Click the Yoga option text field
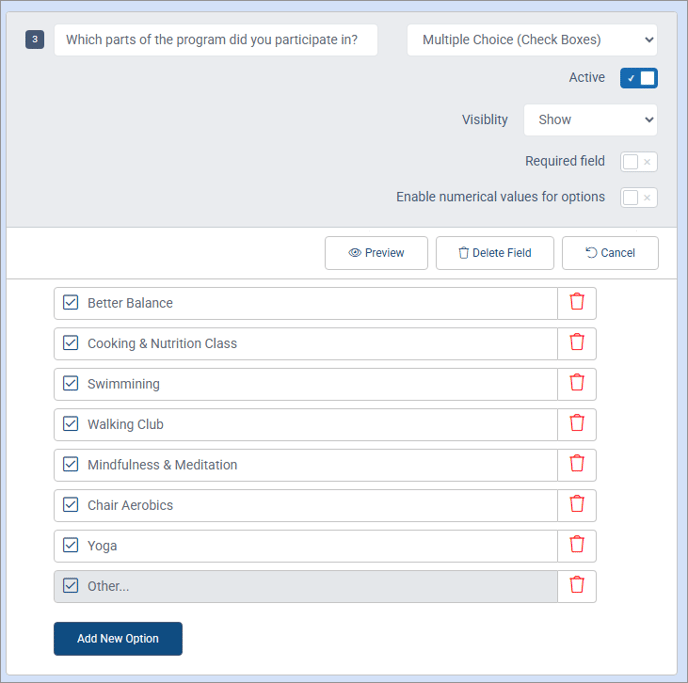 (318, 546)
